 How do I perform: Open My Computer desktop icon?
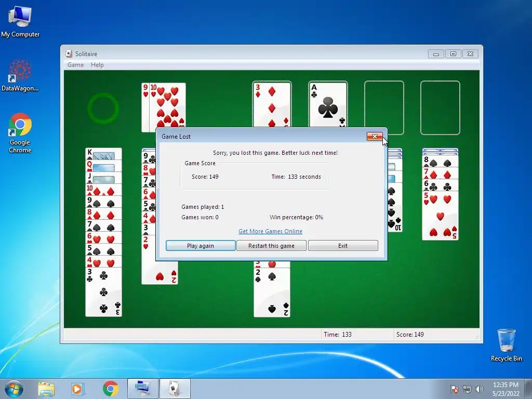point(20,21)
